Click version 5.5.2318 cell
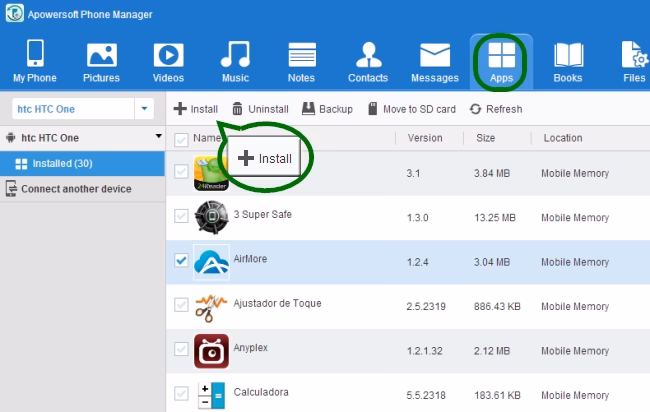The width and height of the screenshot is (650, 412). click(426, 395)
